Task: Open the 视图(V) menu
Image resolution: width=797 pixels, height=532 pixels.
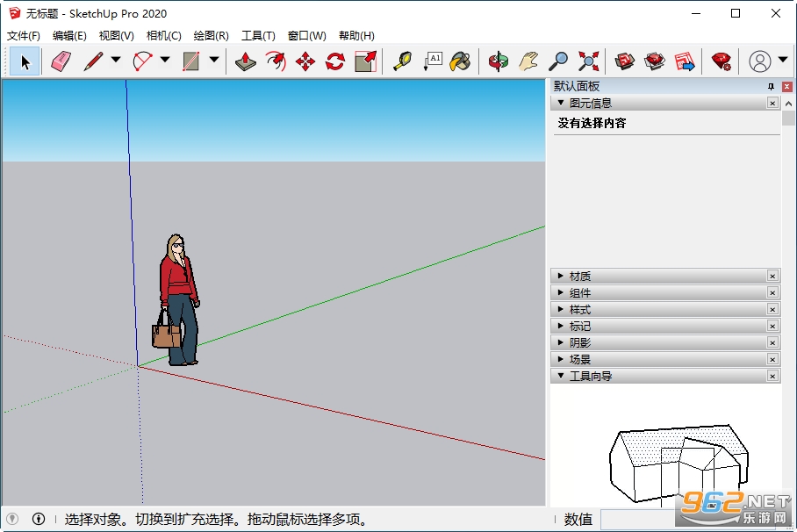Action: coord(117,36)
